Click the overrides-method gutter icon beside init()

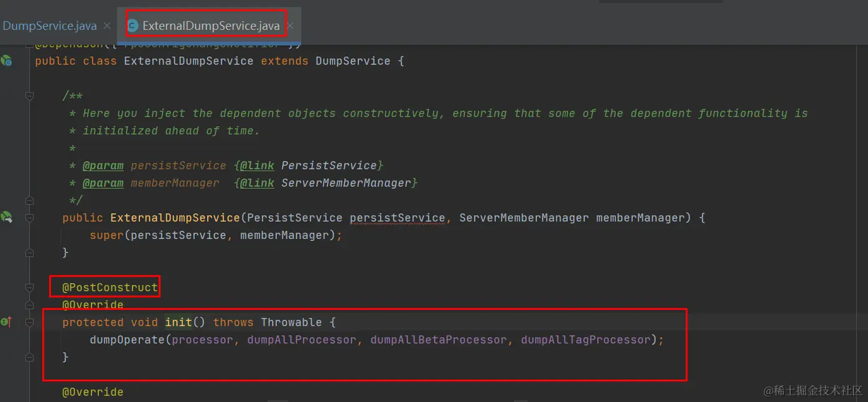point(6,322)
